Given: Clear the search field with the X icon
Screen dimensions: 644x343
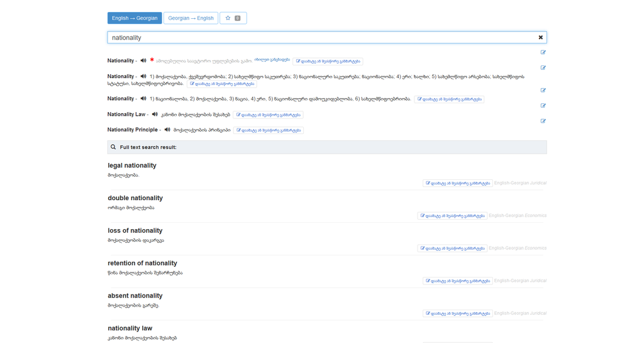Looking at the screenshot, I should click(540, 38).
